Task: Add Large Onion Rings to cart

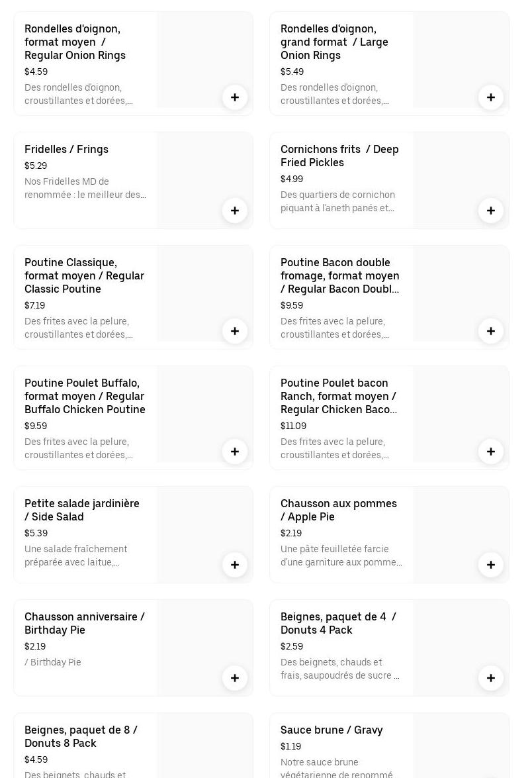Action: click(x=491, y=97)
